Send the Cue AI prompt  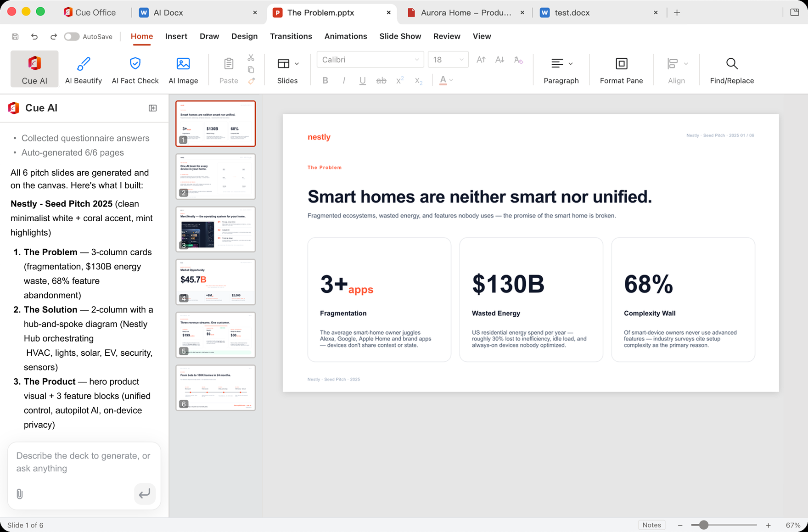(145, 493)
